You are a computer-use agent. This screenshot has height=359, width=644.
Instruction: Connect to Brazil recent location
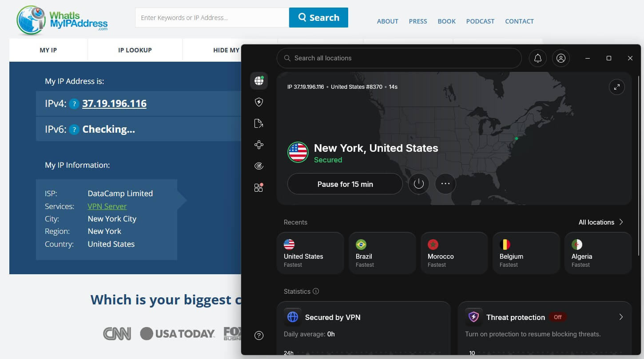click(382, 253)
